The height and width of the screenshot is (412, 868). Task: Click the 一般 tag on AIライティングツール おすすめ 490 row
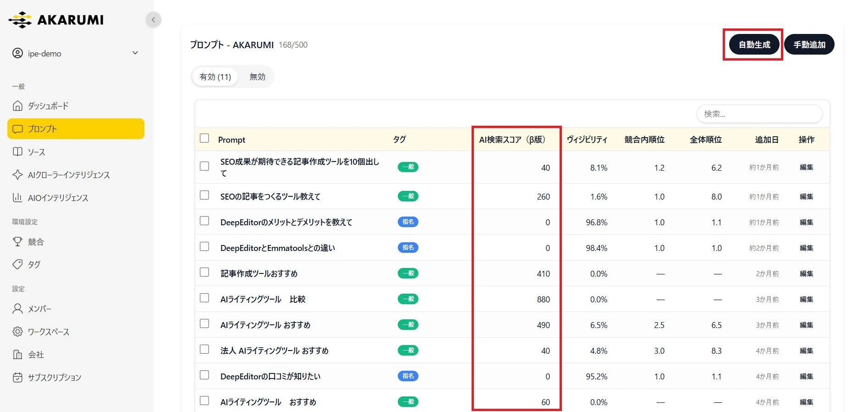pos(408,325)
